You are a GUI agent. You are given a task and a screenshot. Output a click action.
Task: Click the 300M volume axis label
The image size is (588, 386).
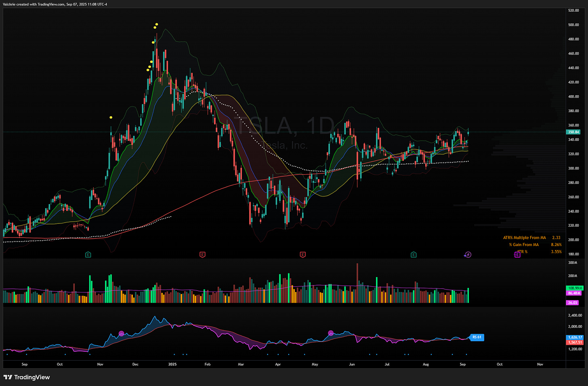coord(573,263)
